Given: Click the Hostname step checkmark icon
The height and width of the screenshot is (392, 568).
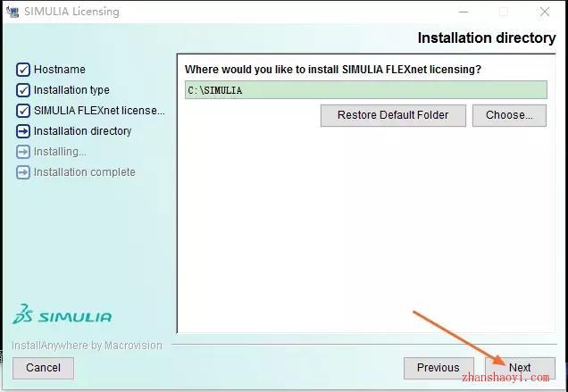Looking at the screenshot, I should [x=23, y=69].
